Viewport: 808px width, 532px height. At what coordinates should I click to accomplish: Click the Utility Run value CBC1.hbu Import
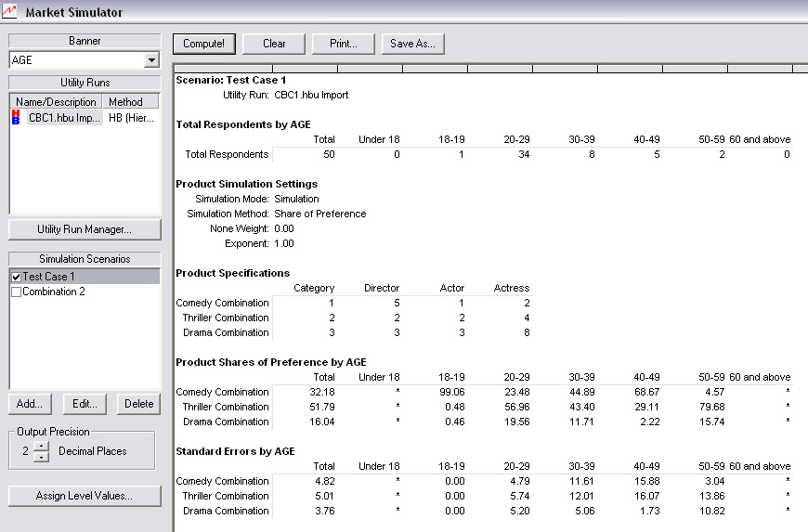point(311,96)
